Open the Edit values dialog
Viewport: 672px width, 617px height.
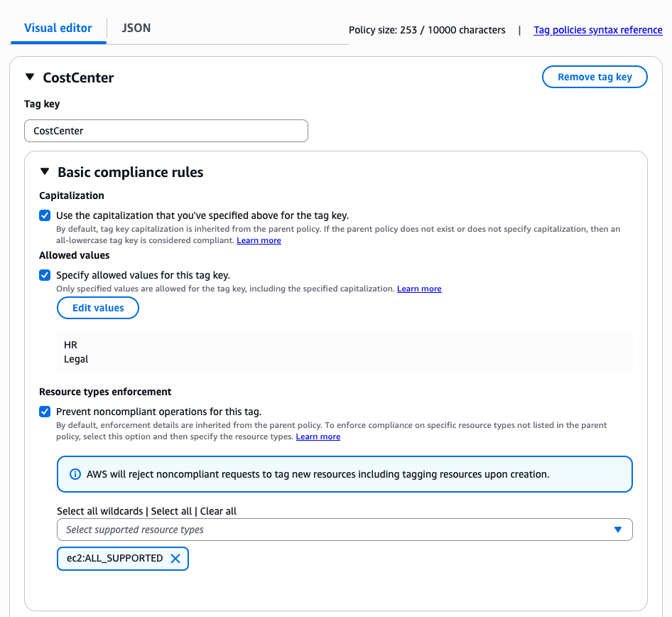(x=97, y=308)
